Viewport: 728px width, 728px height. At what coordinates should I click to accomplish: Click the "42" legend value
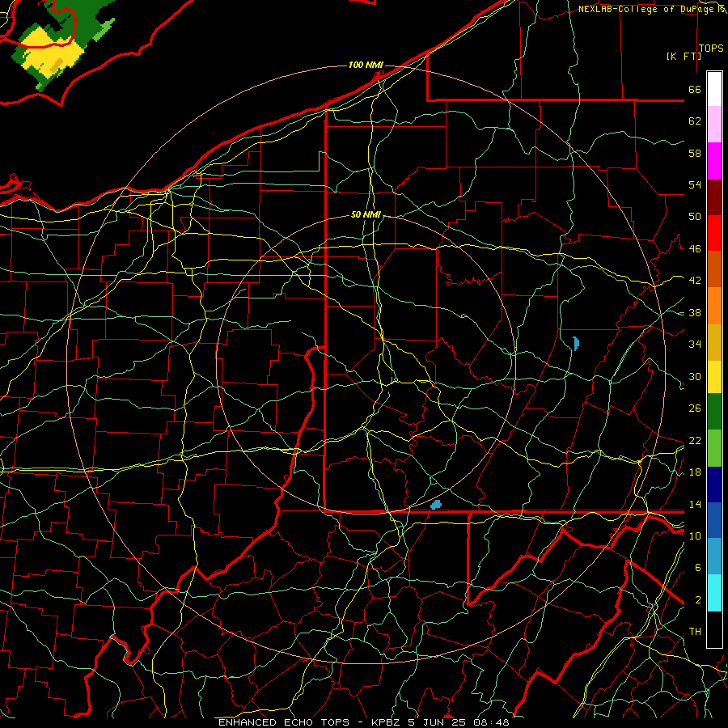pyautogui.click(x=695, y=281)
